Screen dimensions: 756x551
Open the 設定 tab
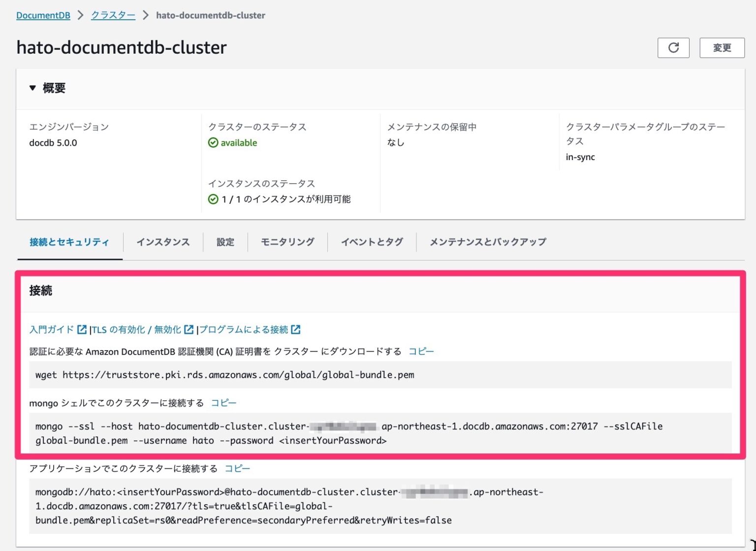(225, 242)
